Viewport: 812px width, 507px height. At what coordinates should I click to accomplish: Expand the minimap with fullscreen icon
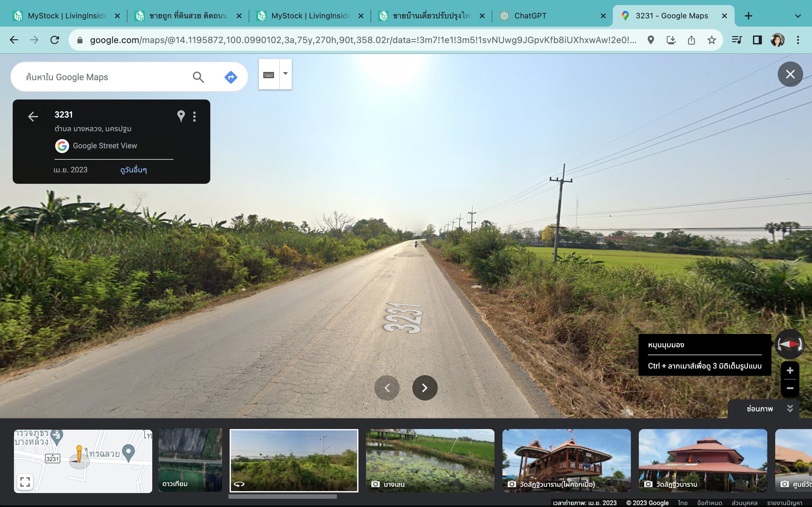tap(25, 482)
